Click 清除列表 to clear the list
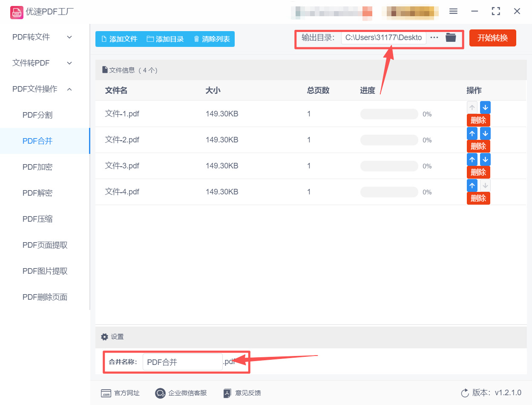The height and width of the screenshot is (405, 532). [x=212, y=39]
